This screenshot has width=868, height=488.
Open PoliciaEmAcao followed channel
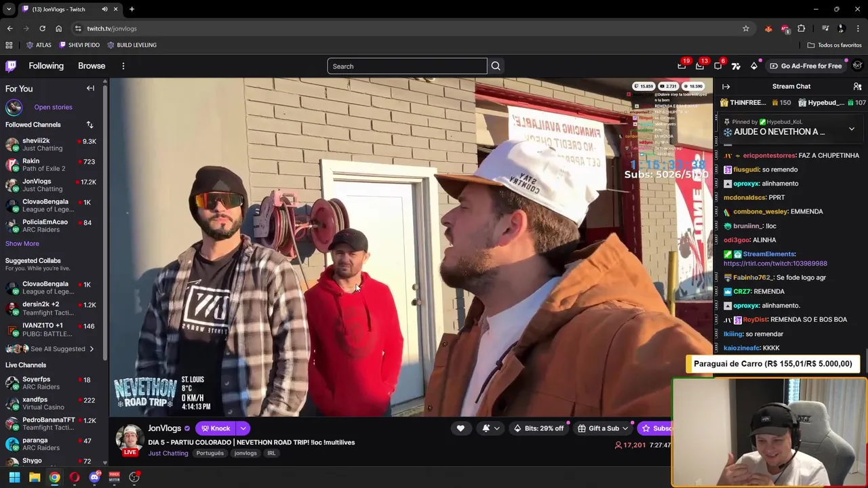tap(52, 226)
